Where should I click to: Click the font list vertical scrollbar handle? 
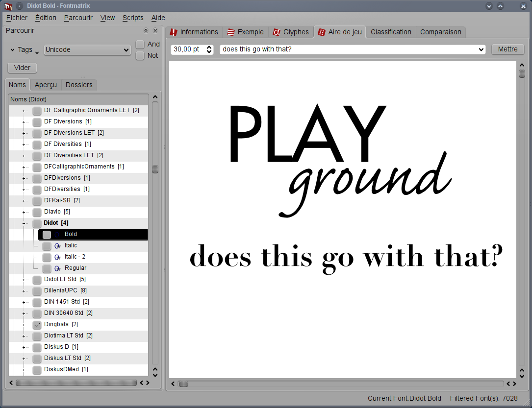155,169
